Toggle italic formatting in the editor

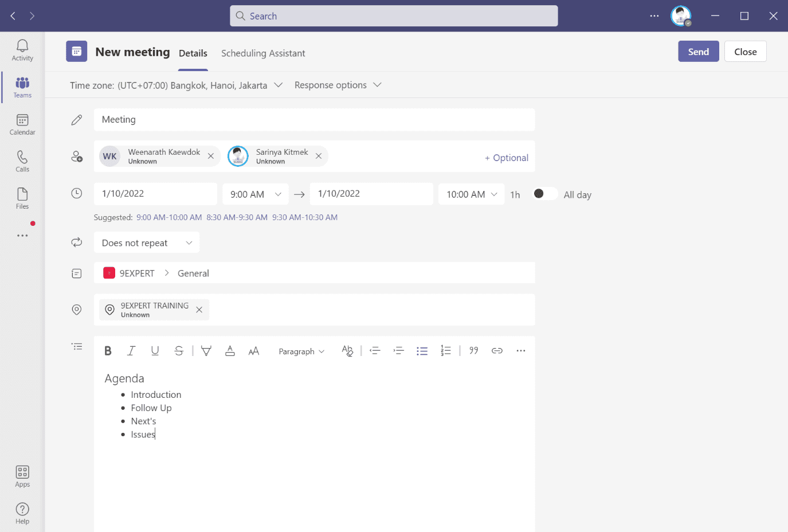(x=131, y=350)
